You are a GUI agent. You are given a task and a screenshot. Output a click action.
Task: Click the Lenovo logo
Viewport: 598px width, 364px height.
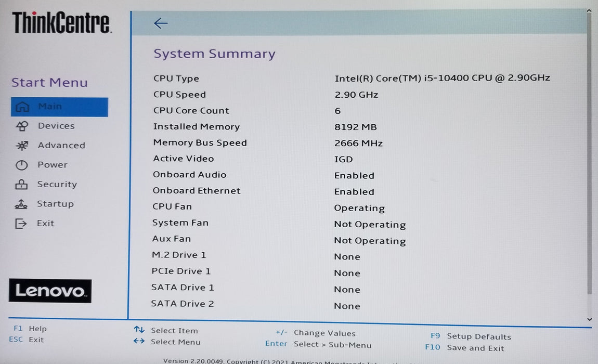[50, 291]
